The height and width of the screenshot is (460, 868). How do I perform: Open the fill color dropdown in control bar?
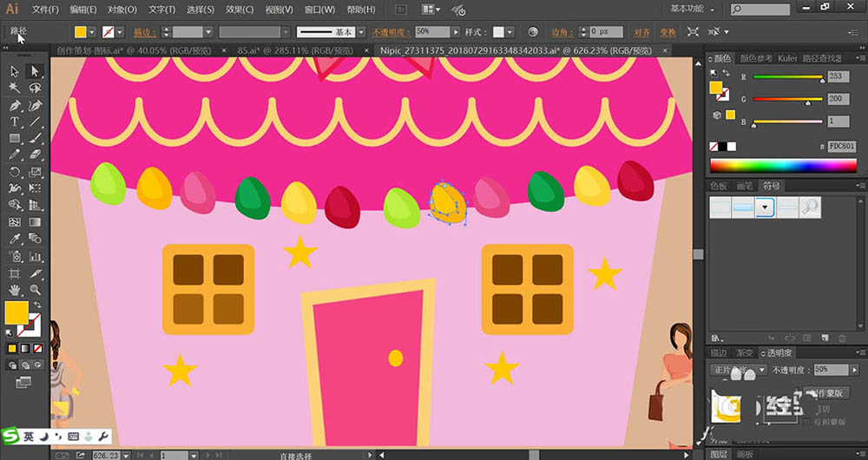tap(93, 32)
